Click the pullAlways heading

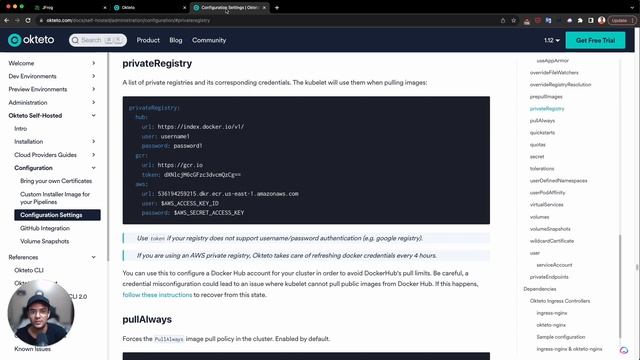pyautogui.click(x=147, y=319)
